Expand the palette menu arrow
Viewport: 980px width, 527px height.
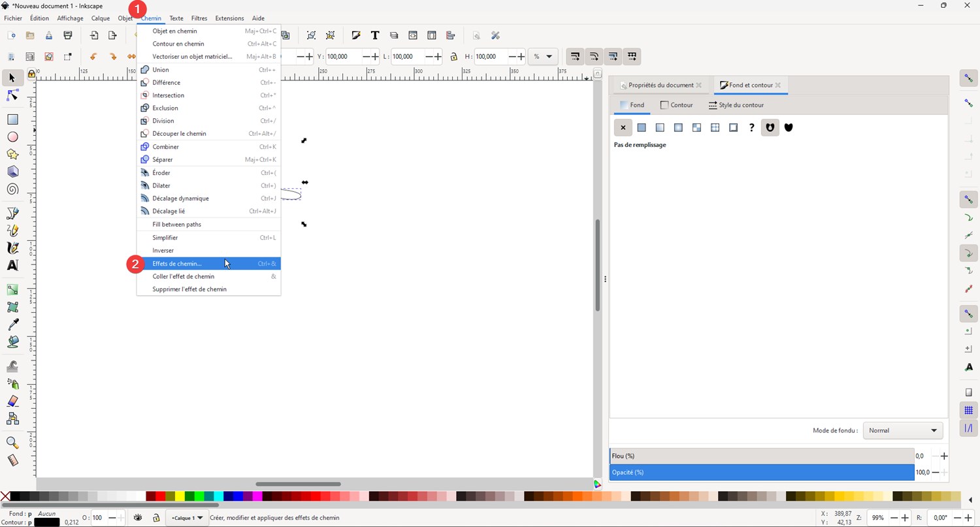click(x=970, y=500)
